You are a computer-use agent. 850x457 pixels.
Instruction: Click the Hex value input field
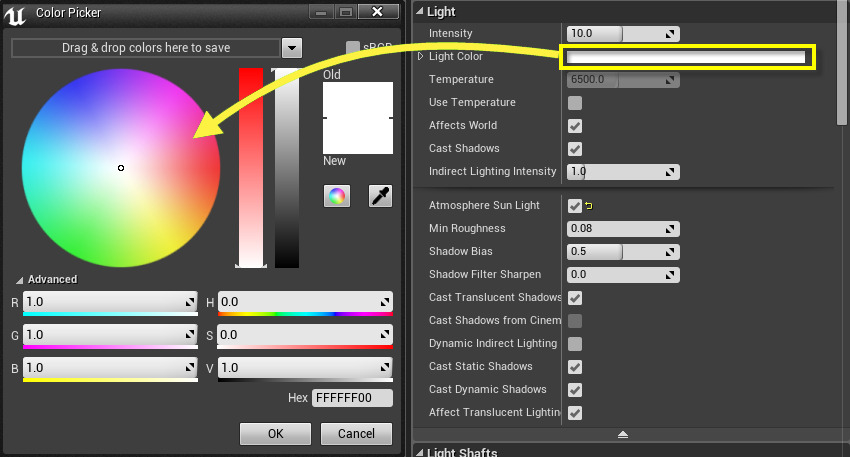352,398
